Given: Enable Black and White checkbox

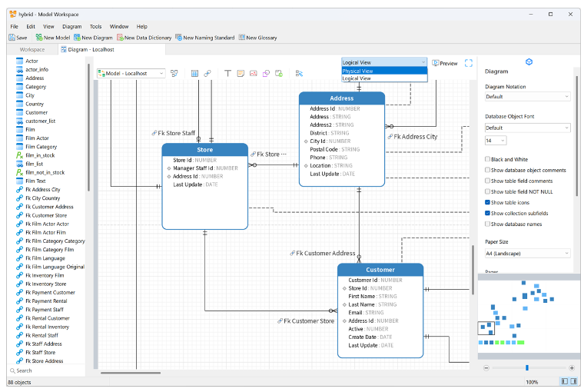Looking at the screenshot, I should 487,159.
